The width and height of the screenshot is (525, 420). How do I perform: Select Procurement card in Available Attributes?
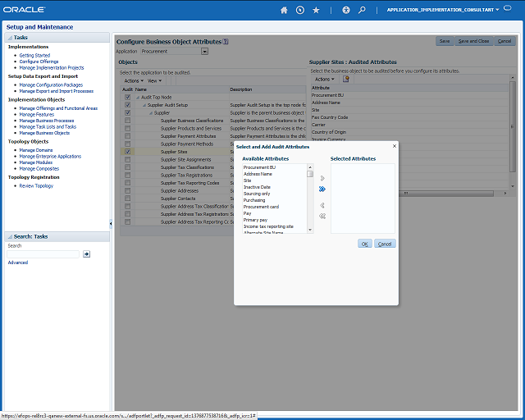coord(261,207)
